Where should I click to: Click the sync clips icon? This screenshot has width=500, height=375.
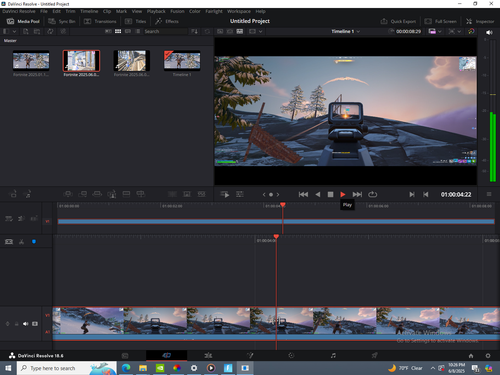(50, 31)
